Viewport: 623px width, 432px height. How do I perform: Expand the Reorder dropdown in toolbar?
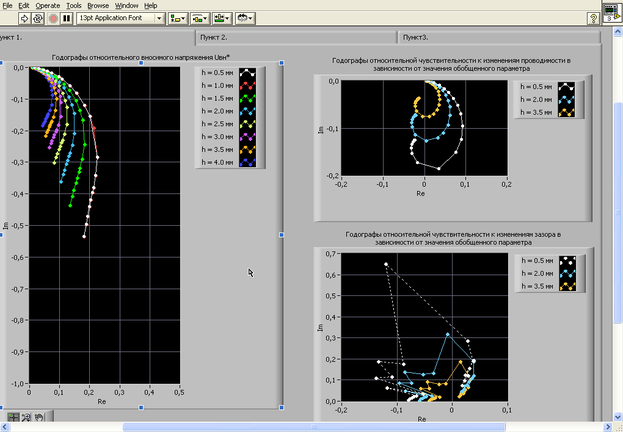click(x=244, y=18)
